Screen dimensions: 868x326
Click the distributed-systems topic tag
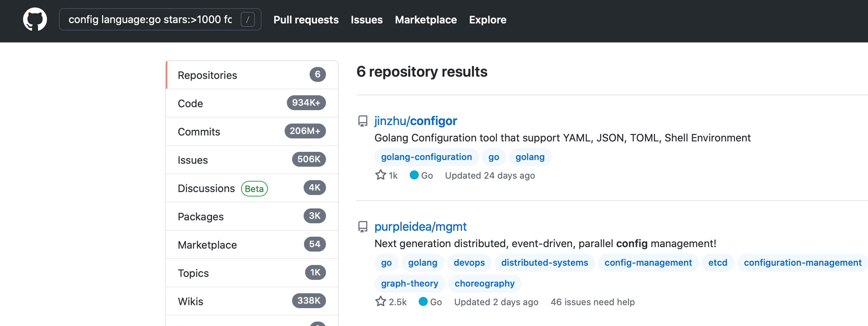544,263
